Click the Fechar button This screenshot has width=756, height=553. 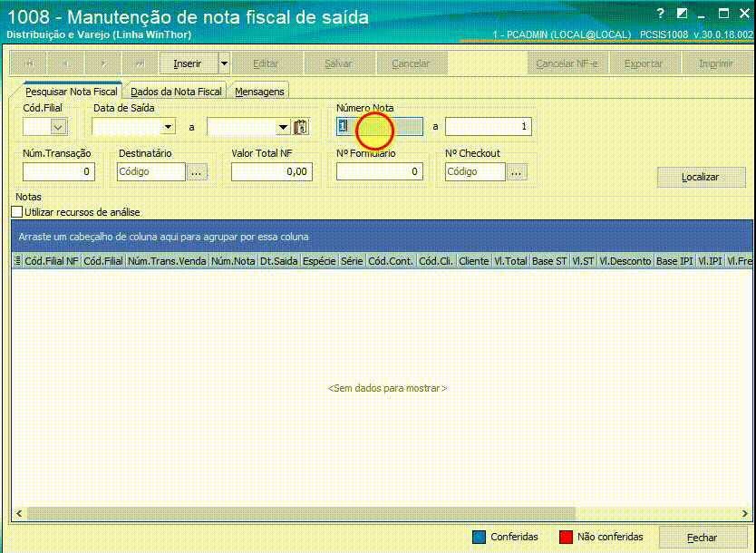[x=703, y=538]
